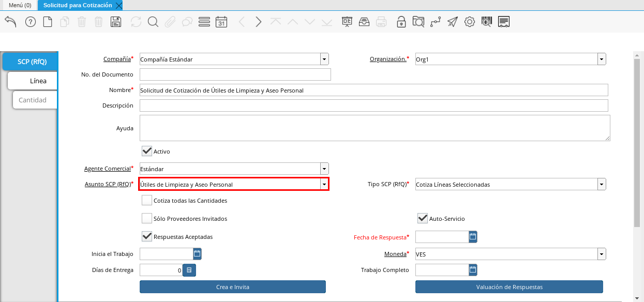Image resolution: width=644 pixels, height=302 pixels.
Task: Click the refresh arrows icon
Action: coord(136,22)
